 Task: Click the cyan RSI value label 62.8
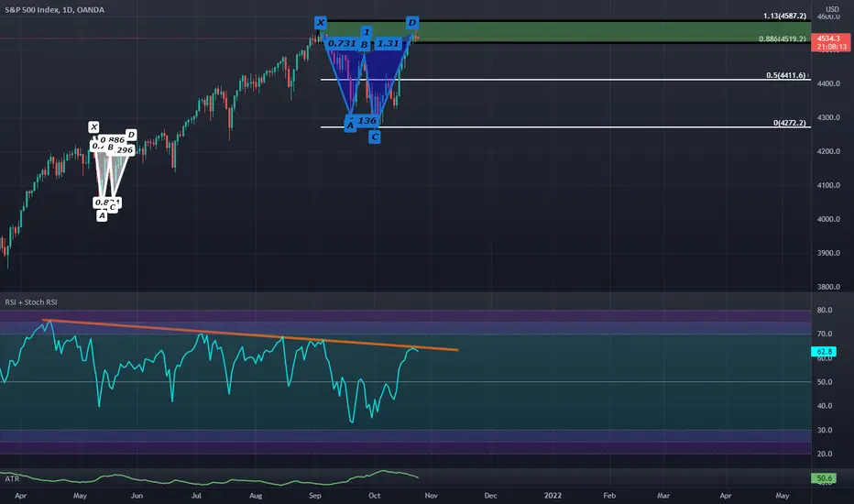click(x=824, y=352)
